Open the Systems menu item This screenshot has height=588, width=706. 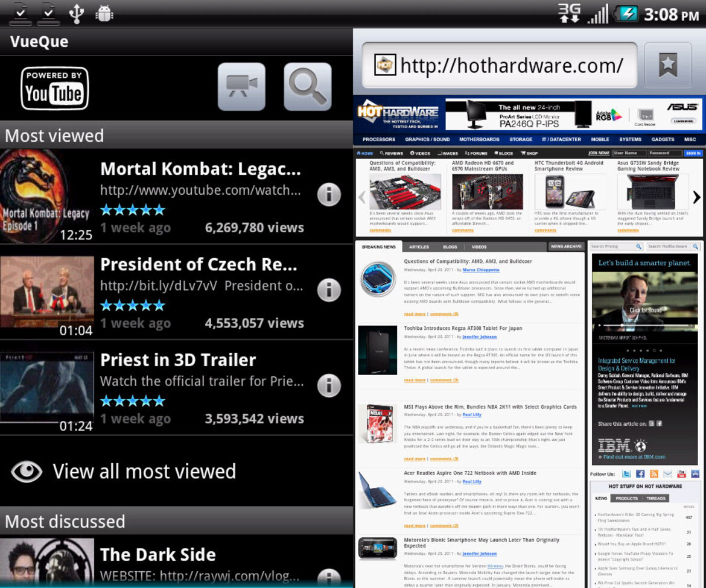[630, 139]
